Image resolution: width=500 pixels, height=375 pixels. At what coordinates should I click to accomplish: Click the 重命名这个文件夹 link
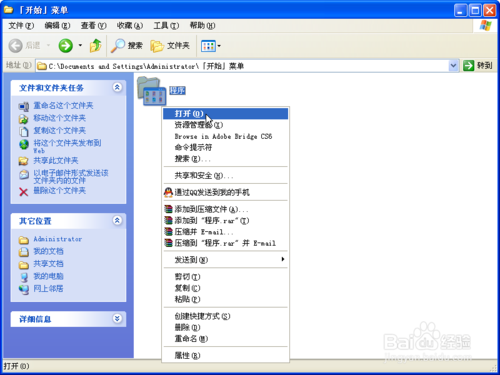coord(63,106)
